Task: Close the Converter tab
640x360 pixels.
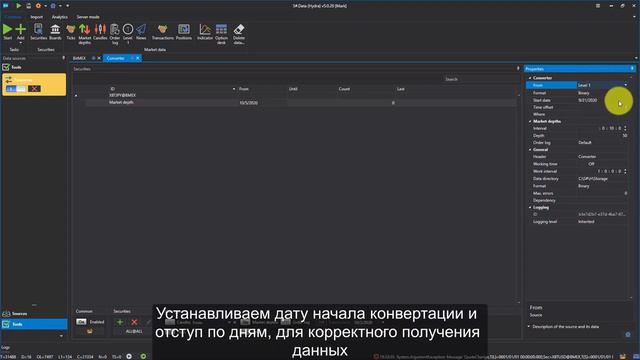Action: pos(138,58)
